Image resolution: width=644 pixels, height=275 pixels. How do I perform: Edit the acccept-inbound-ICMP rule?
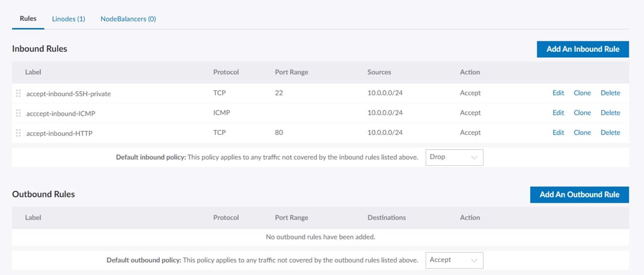(558, 113)
